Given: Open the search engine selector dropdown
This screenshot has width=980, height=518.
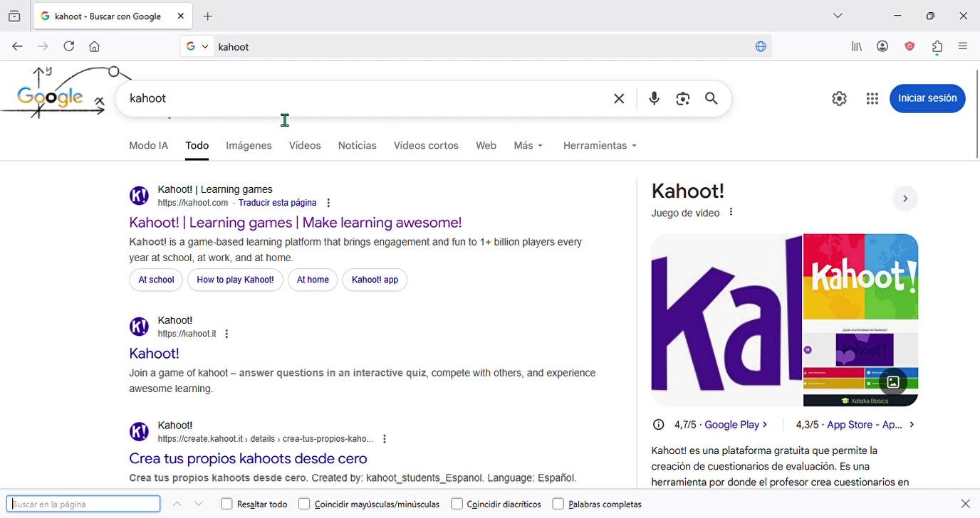Looking at the screenshot, I should (x=197, y=46).
